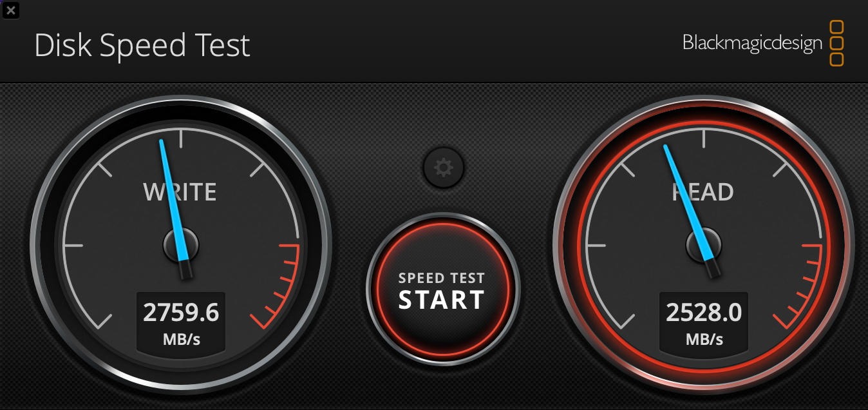This screenshot has width=868, height=410.
Task: Select the WRITE gauge label
Action: pos(180,192)
